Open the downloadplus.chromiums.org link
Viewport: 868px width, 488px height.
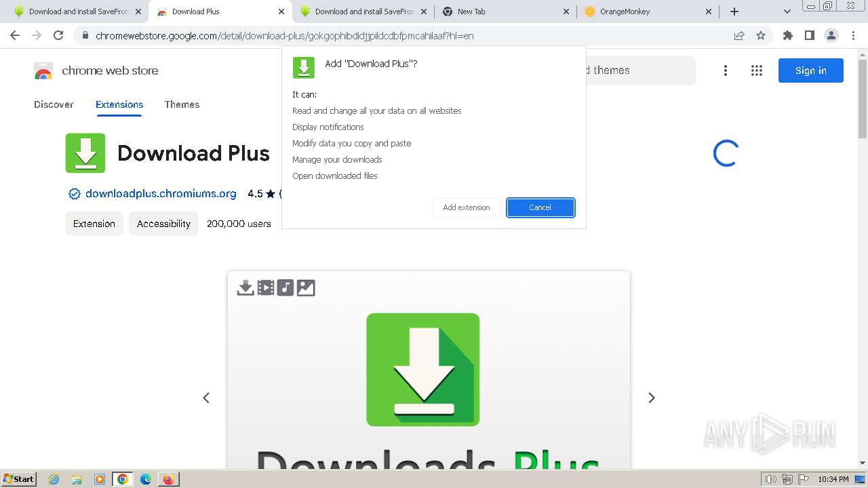point(161,194)
